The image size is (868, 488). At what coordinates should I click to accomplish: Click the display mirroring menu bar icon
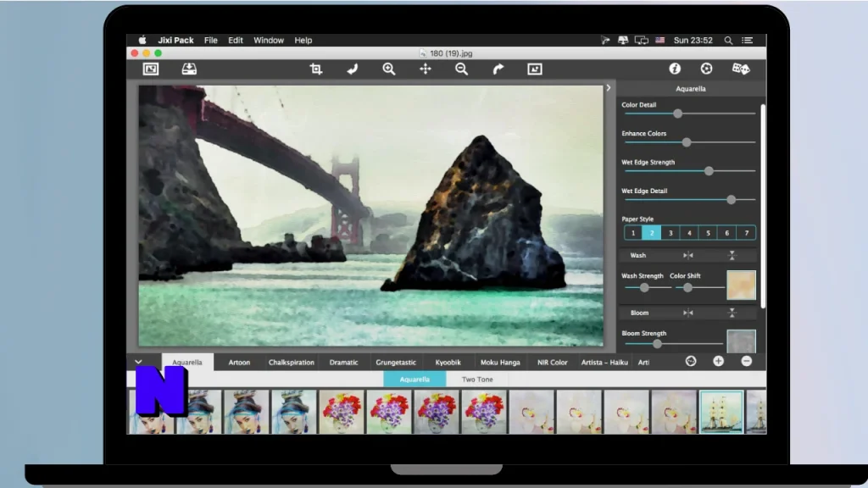[x=642, y=41]
